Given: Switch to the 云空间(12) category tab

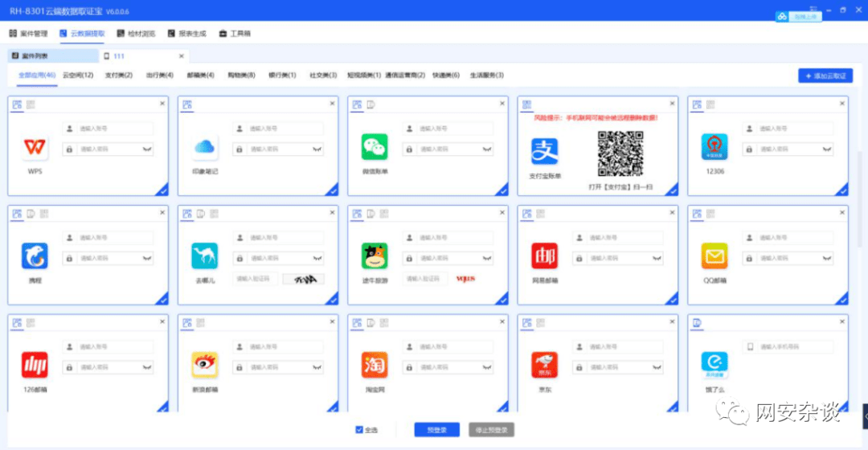Looking at the screenshot, I should [x=78, y=76].
